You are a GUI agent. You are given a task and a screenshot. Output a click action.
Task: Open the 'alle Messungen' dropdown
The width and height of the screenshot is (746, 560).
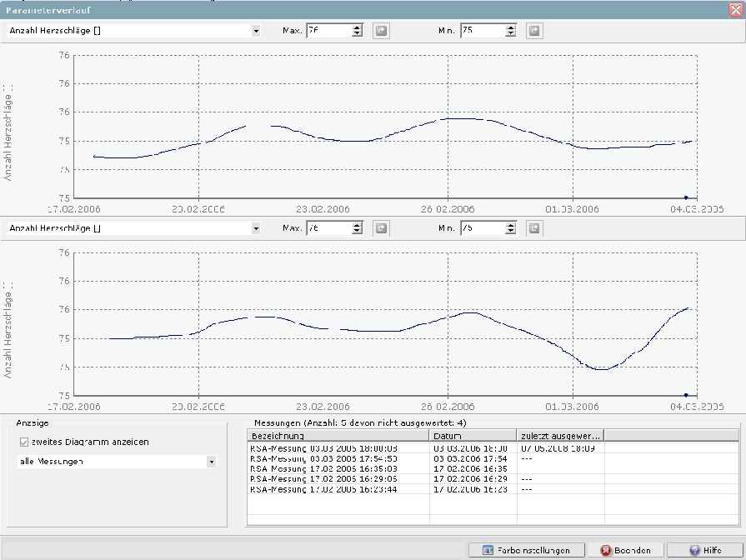(x=211, y=461)
